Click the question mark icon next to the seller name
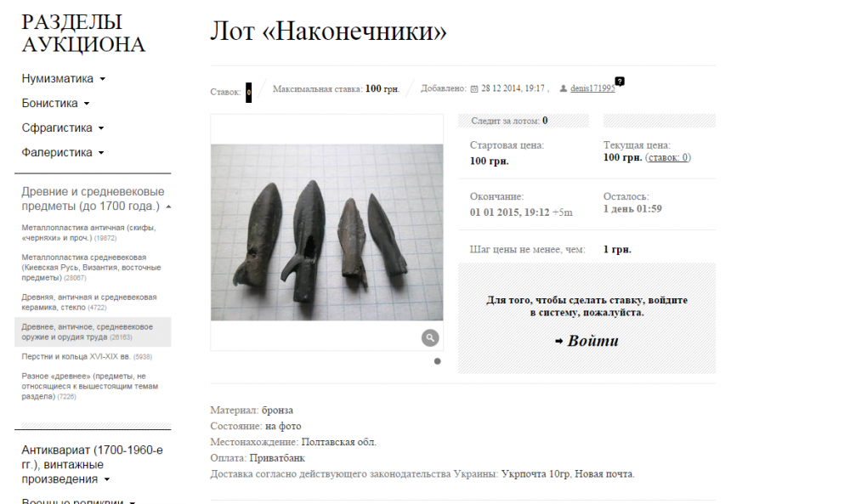 click(620, 82)
